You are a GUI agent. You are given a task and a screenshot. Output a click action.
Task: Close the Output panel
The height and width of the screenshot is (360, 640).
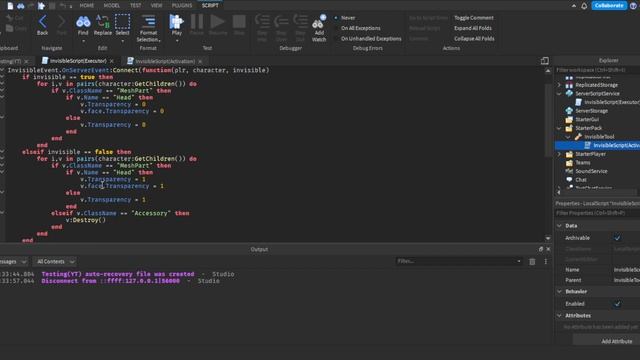coord(548,249)
